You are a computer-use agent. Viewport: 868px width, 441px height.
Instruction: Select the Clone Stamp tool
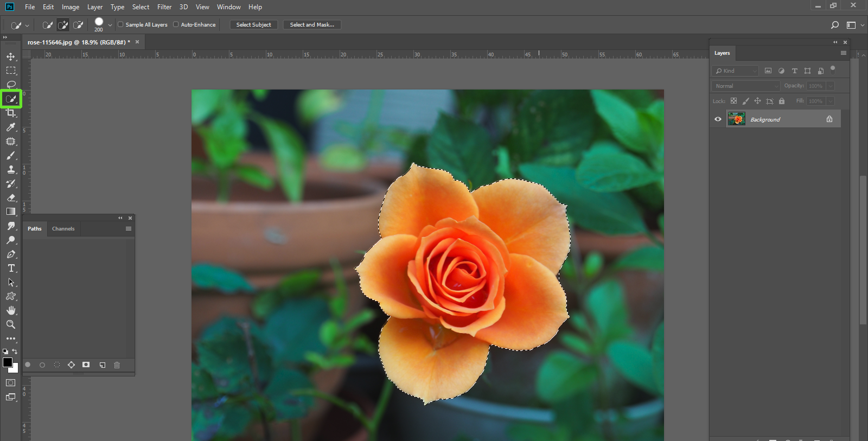pyautogui.click(x=11, y=169)
